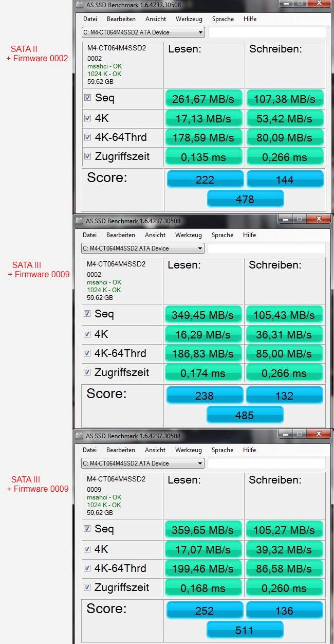Click the AS SSD app icon in the 478-score window title bar

[79, 5]
